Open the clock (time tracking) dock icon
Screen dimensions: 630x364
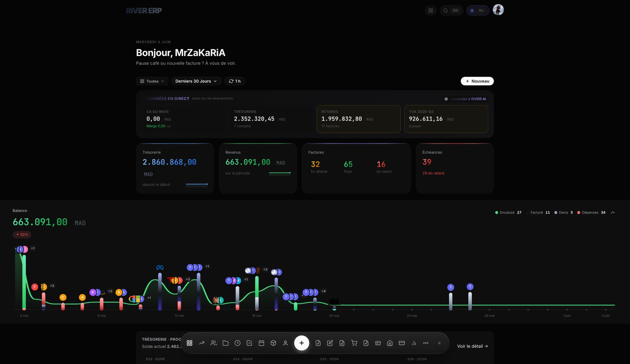coord(238,343)
